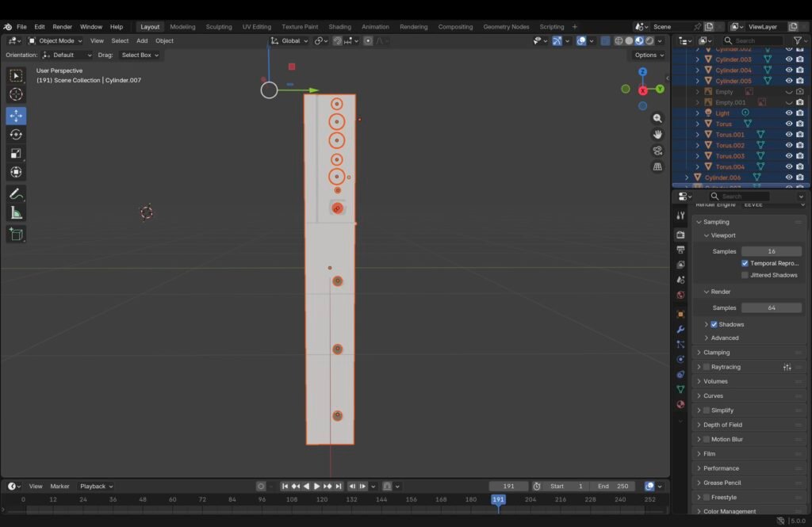Select the Annotate pencil tool
Viewport: 812px width, 527px height.
click(16, 193)
